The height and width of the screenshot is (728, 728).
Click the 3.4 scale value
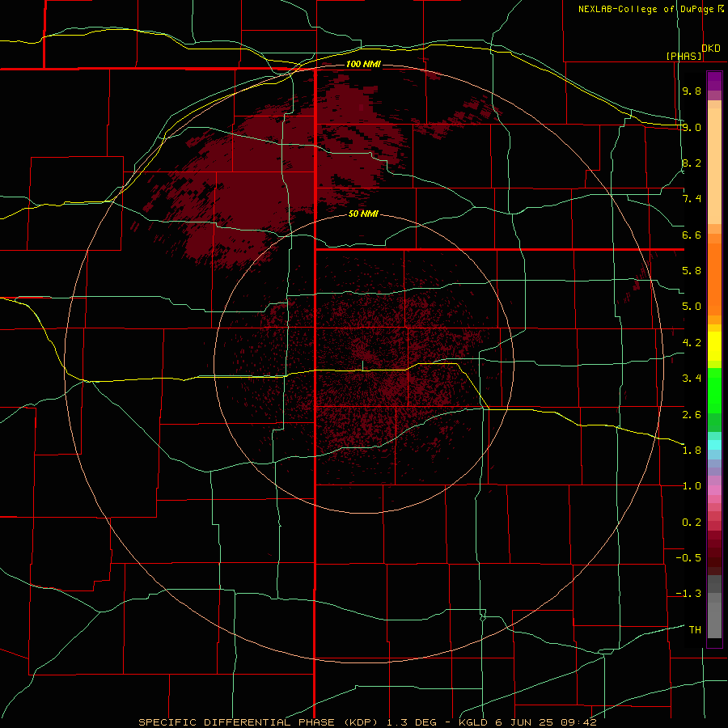[x=692, y=379]
